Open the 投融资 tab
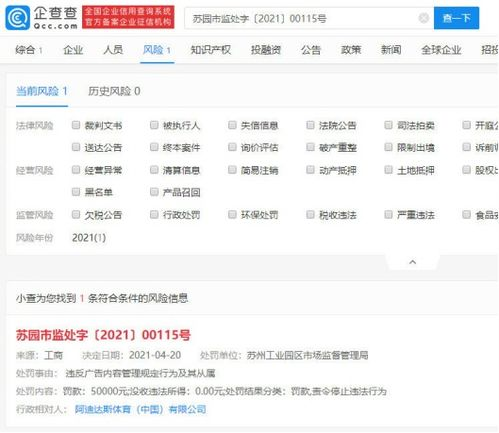The width and height of the screenshot is (499, 433). point(266,50)
